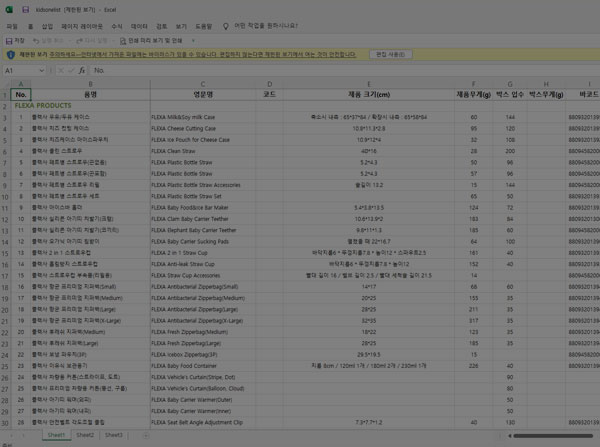Click the formula bar showing No.

coord(344,70)
